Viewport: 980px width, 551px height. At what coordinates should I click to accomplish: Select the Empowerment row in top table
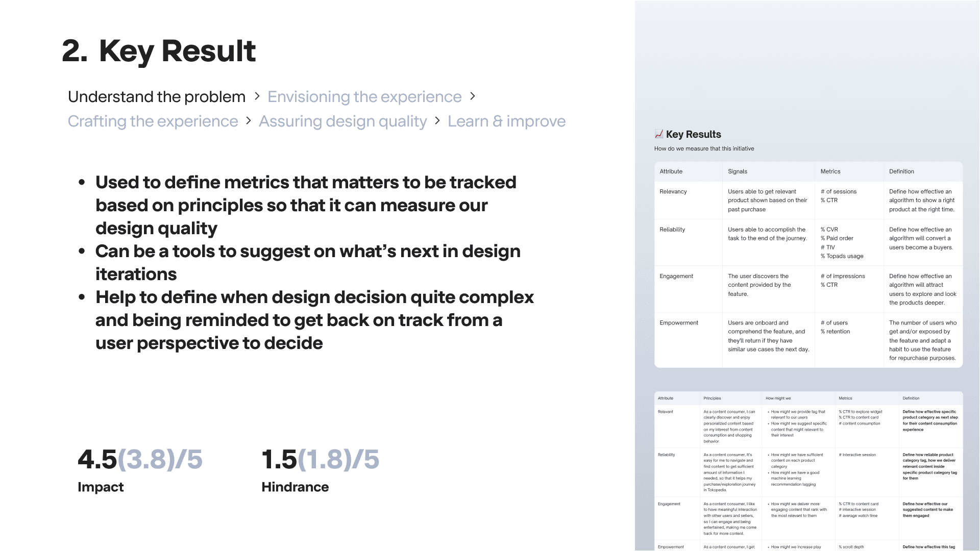click(x=808, y=340)
